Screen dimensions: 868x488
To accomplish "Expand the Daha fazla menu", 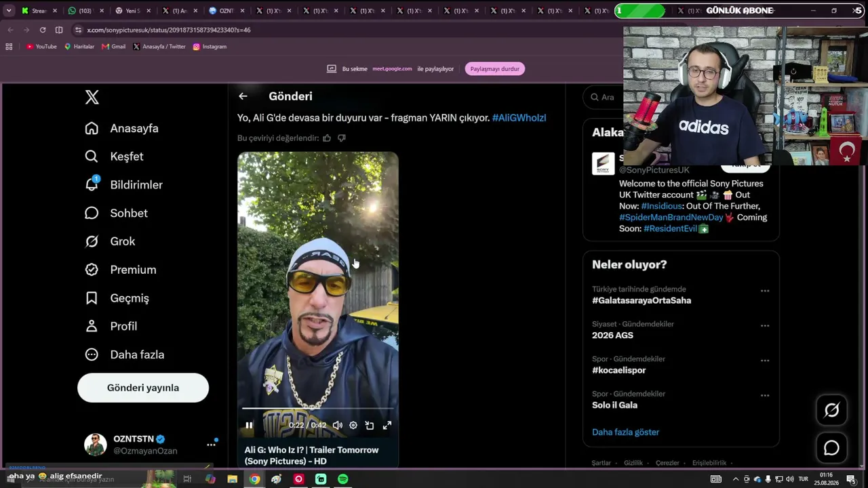I will pyautogui.click(x=124, y=354).
